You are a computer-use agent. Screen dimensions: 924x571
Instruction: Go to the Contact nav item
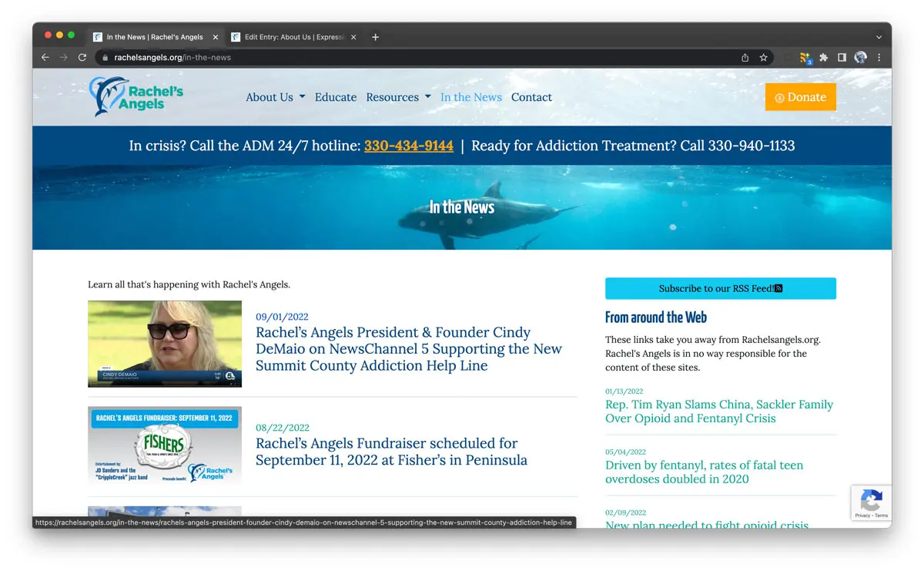[531, 97]
